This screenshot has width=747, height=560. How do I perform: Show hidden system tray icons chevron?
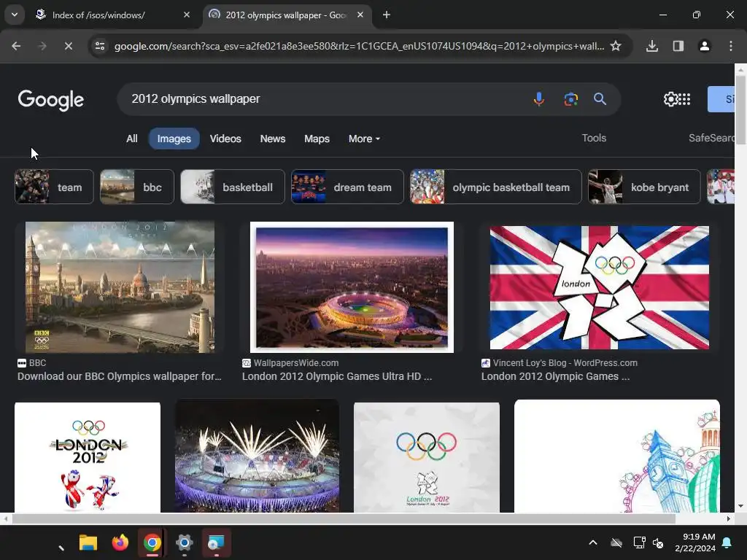(x=592, y=542)
